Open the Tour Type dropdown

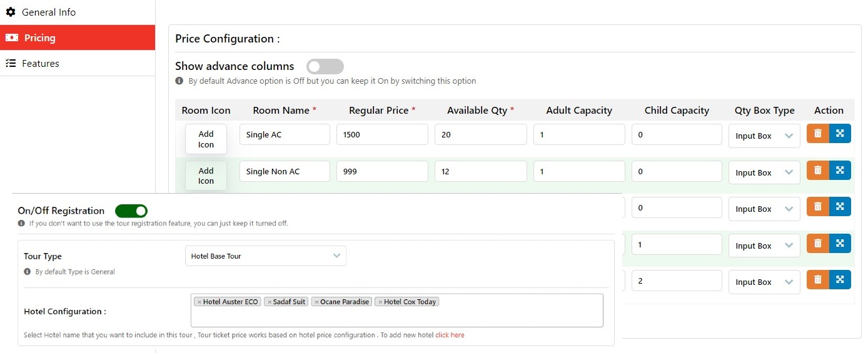tap(265, 256)
